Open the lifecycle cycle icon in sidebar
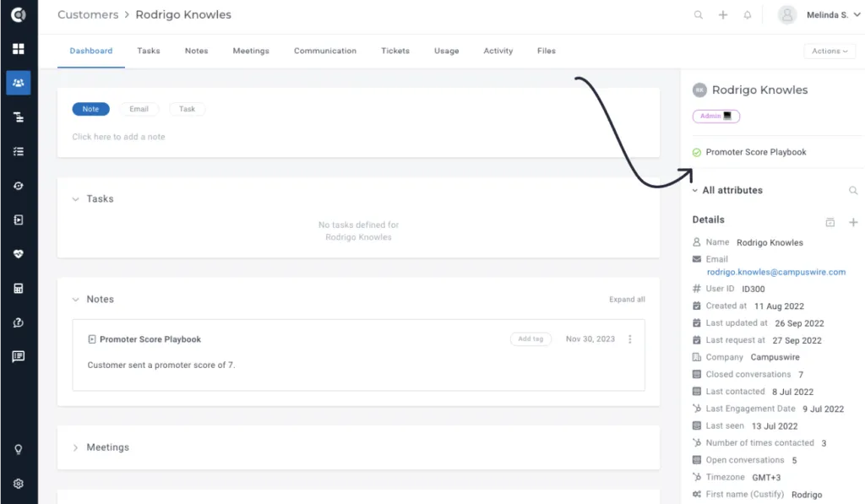 tap(19, 186)
